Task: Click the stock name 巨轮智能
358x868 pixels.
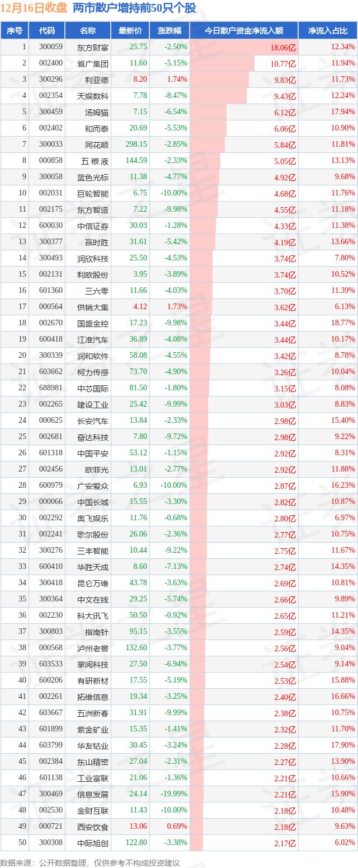Action: [93, 193]
